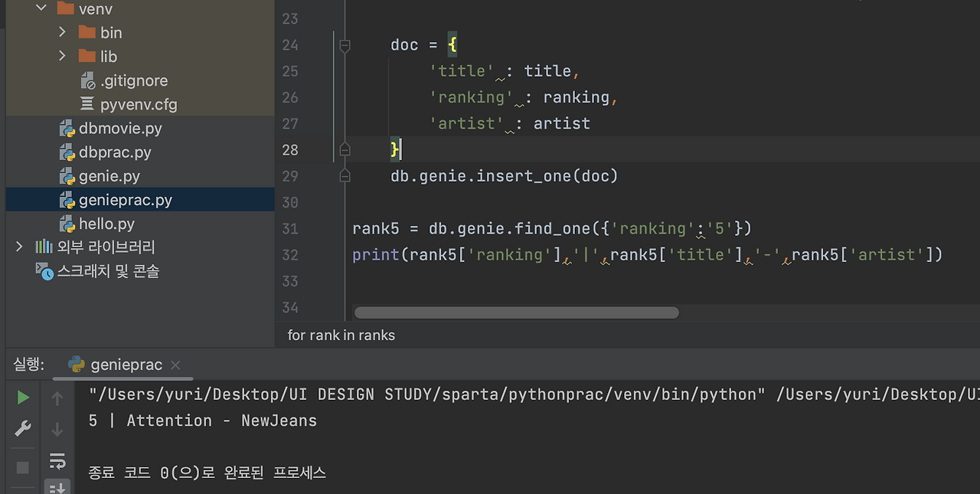The width and height of the screenshot is (980, 494).
Task: Click on 'db.genie.insert_one(doc)' code
Action: click(x=504, y=176)
